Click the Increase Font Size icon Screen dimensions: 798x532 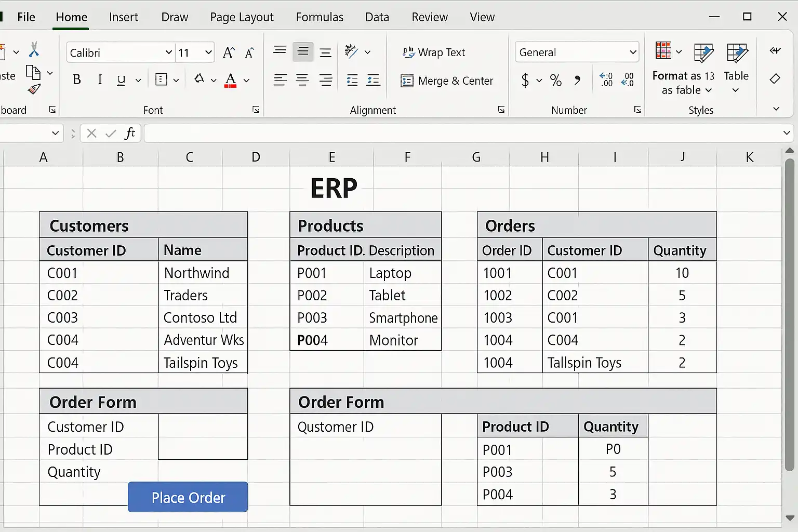[x=229, y=52]
